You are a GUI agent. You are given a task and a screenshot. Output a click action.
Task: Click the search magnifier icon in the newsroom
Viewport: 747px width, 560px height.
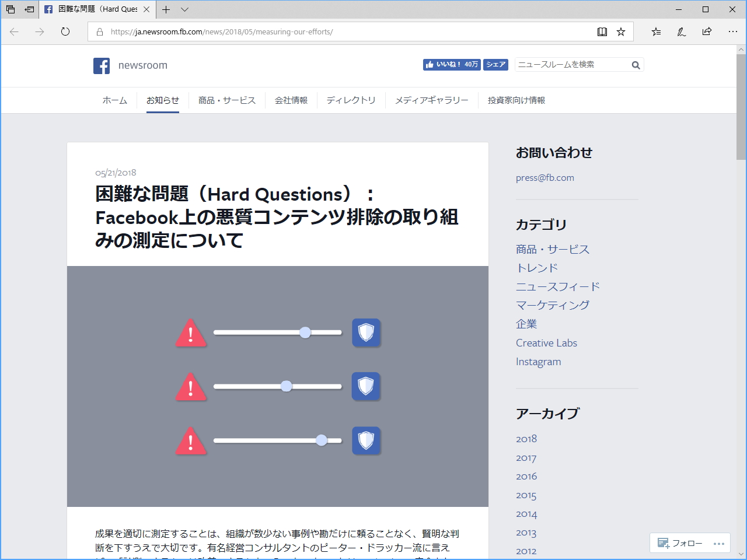636,65
